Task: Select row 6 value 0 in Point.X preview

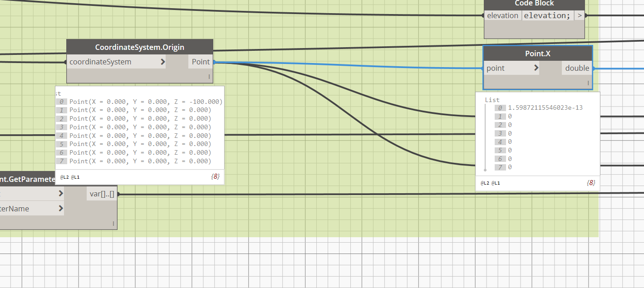Action: click(510, 159)
